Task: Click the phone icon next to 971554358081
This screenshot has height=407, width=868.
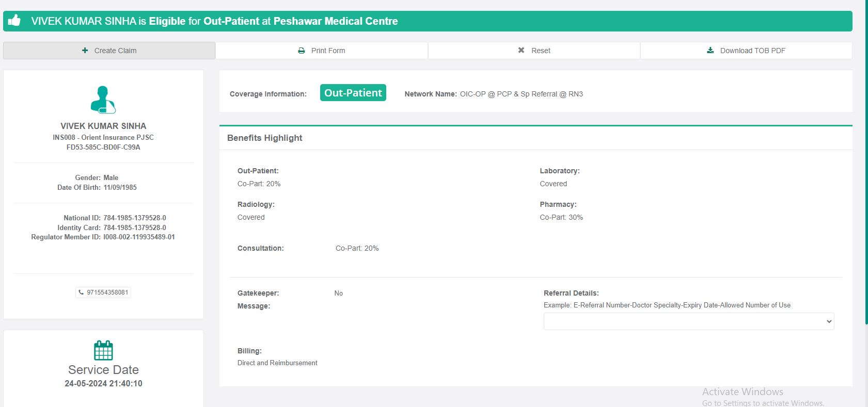Action: coord(81,292)
